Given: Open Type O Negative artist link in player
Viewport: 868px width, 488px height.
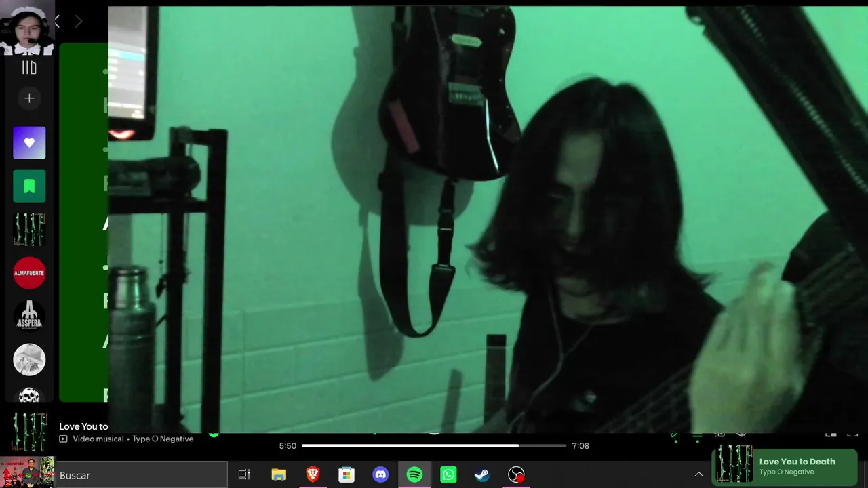Looking at the screenshot, I should pos(163,439).
